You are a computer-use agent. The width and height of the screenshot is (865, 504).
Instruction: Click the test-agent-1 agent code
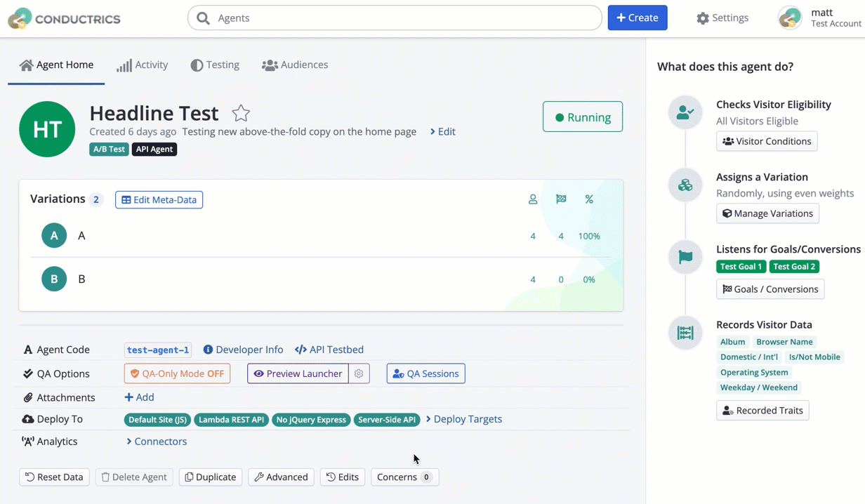point(158,350)
